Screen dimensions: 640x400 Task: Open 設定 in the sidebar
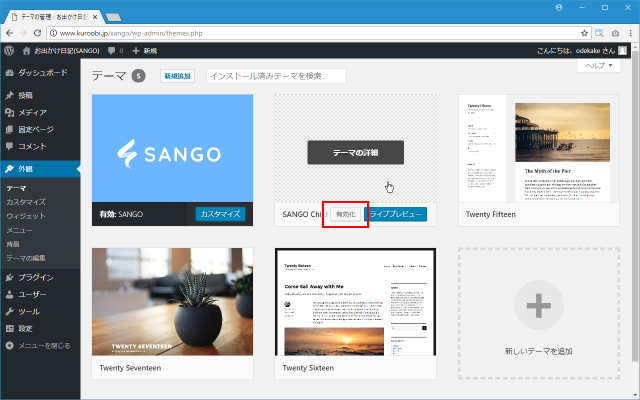coord(40,329)
